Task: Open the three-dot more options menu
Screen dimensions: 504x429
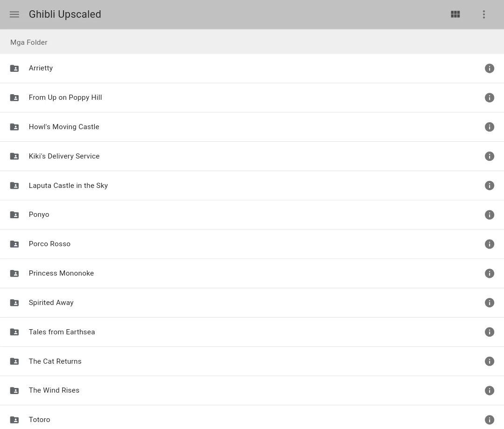Action: point(484,14)
